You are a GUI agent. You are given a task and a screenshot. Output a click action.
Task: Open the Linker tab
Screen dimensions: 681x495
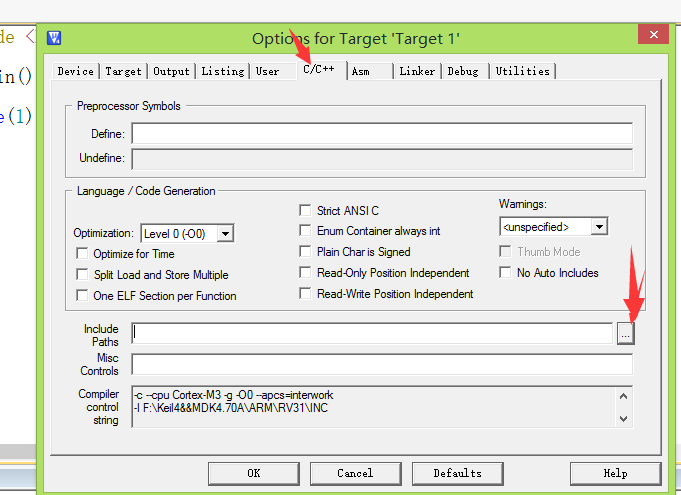(417, 71)
